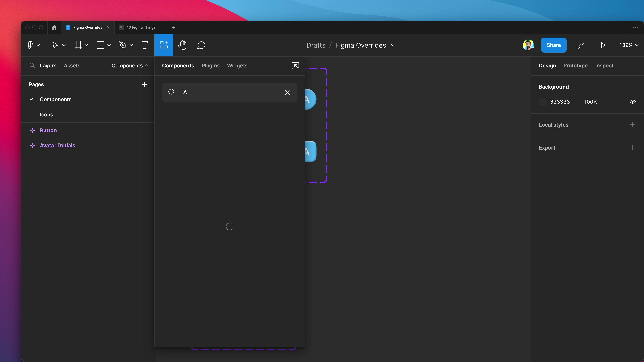
Task: Click the background color swatch
Action: [x=542, y=102]
